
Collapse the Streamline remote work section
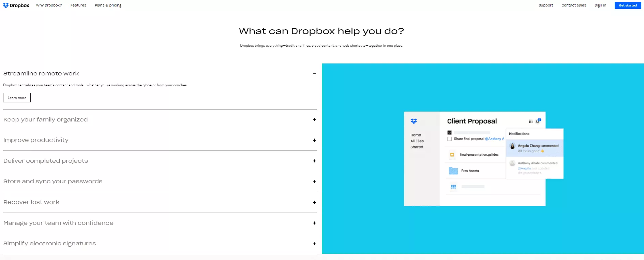click(314, 74)
